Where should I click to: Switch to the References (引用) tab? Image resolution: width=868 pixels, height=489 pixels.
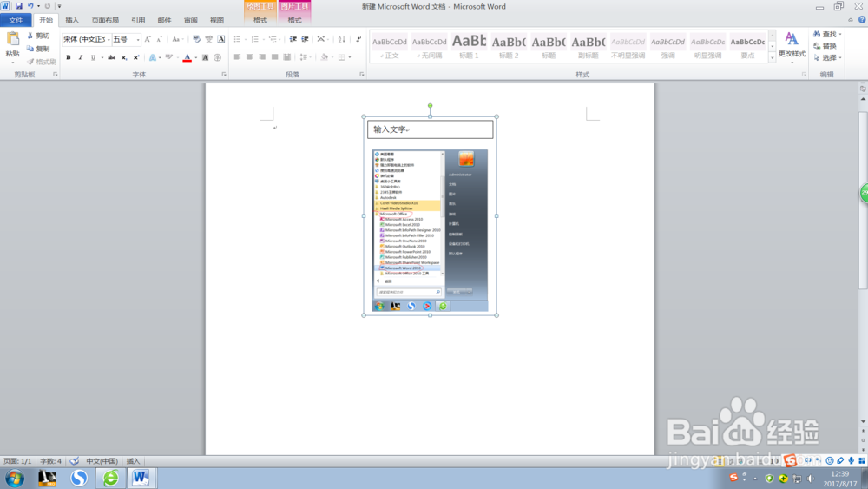tap(138, 20)
